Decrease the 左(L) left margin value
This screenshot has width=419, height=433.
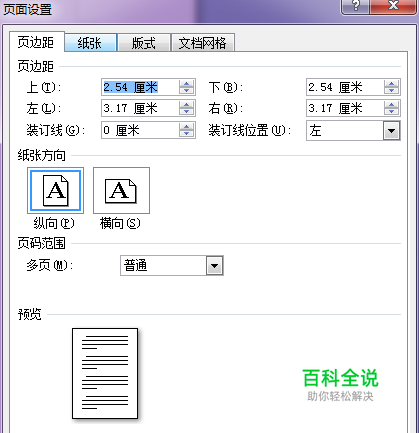[187, 112]
